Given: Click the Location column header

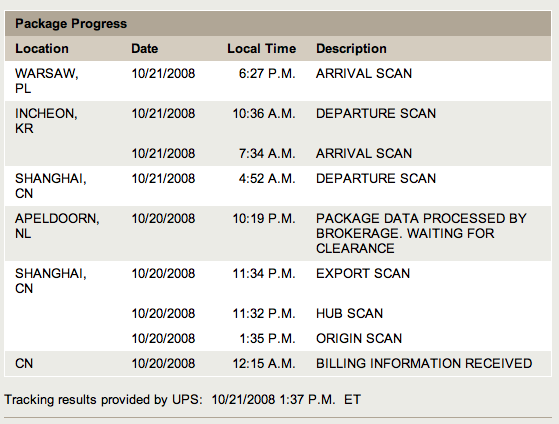Looking at the screenshot, I should 42,48.
